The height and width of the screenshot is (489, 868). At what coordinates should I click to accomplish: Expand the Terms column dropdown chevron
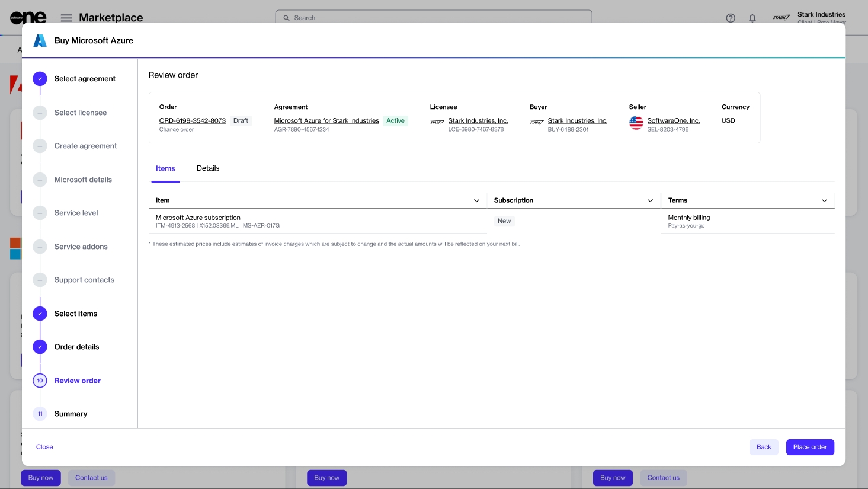pos(824,200)
